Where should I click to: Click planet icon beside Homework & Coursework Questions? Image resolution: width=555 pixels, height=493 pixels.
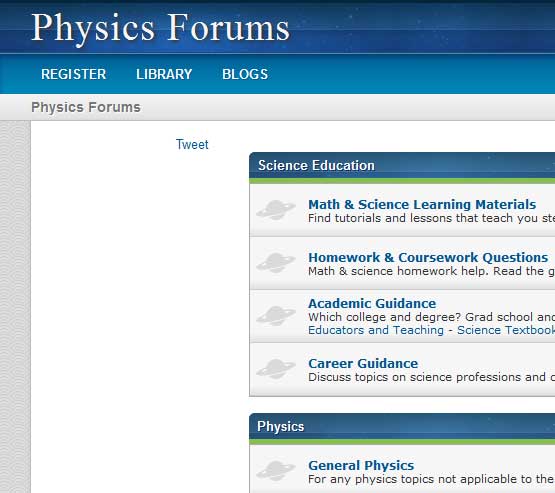(276, 263)
